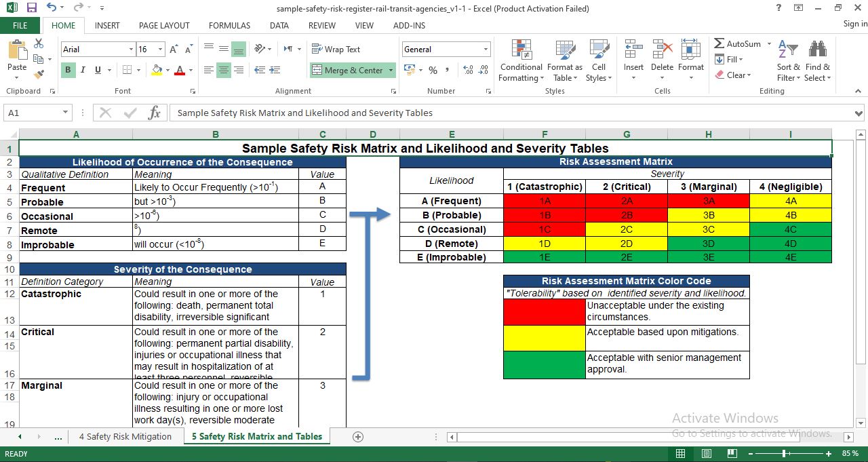868x462 pixels.
Task: Switch to the FORMULAS ribbon tab
Action: click(x=229, y=26)
